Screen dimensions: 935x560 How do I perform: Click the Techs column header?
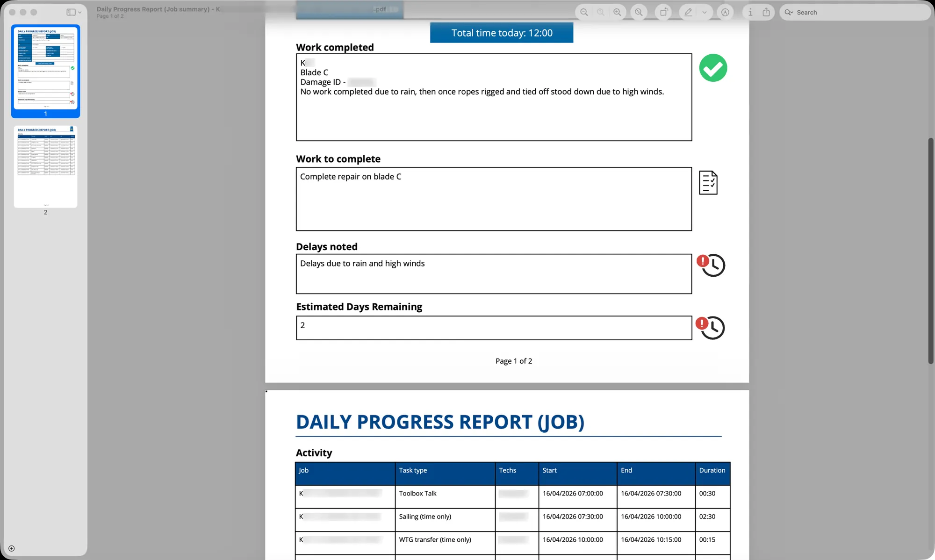coord(517,474)
